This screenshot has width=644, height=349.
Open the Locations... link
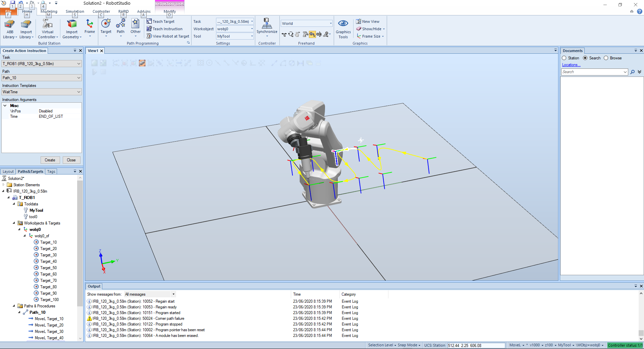(571, 65)
